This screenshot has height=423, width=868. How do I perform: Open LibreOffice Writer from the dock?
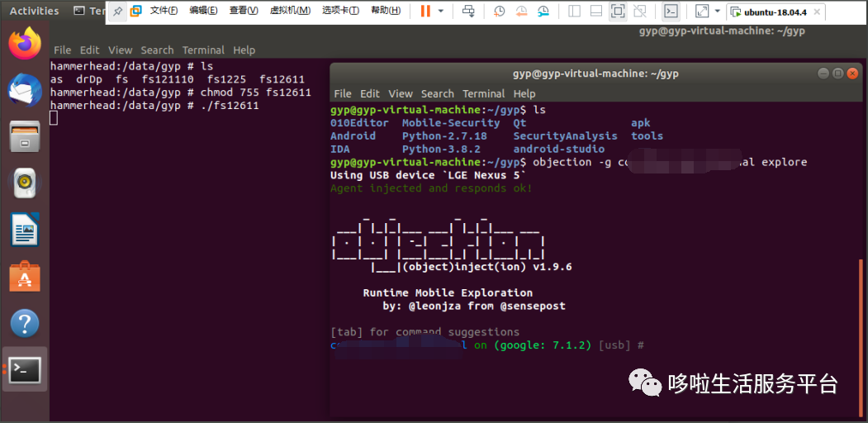point(25,229)
